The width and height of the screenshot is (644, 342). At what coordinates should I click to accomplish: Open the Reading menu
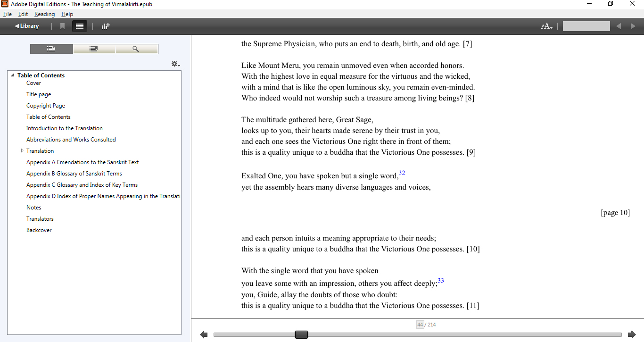44,14
